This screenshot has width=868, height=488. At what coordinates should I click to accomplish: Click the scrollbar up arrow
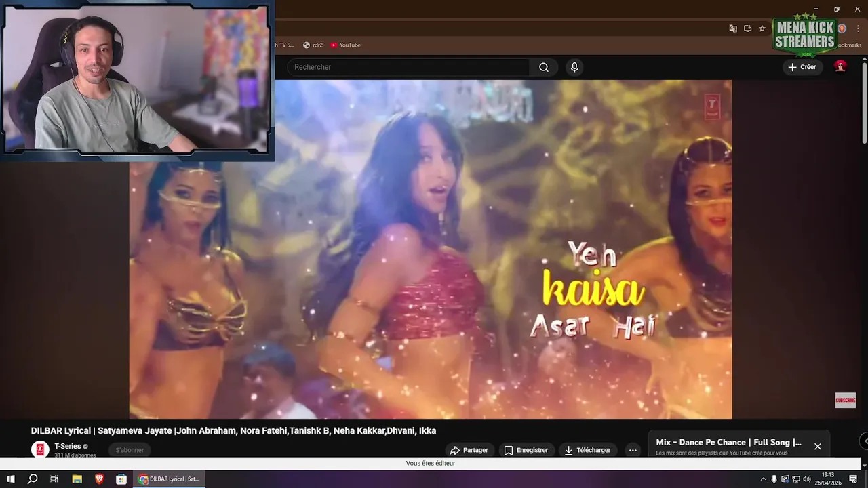pyautogui.click(x=864, y=59)
